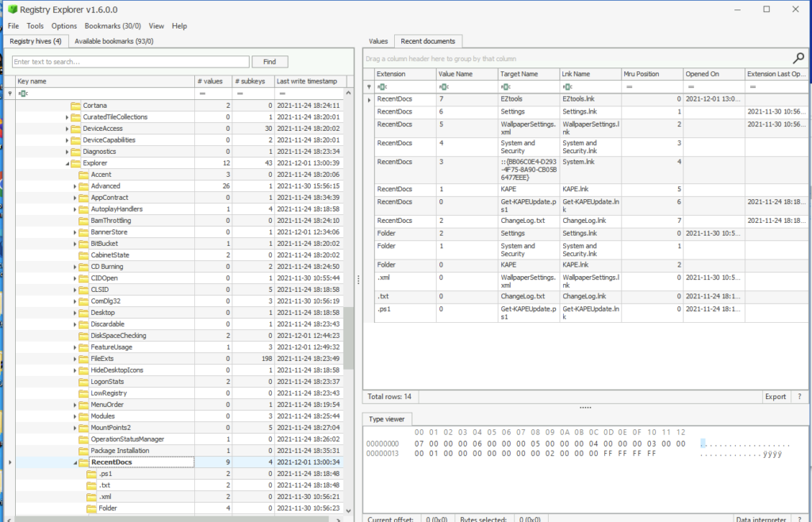Click the LogonStats key folder icon
Viewport: 812px width, 522px height.
pos(83,382)
